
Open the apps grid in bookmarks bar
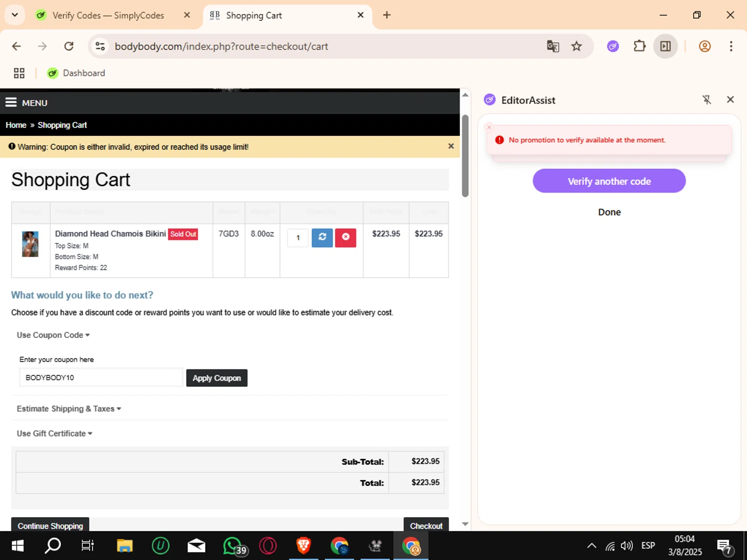[19, 73]
